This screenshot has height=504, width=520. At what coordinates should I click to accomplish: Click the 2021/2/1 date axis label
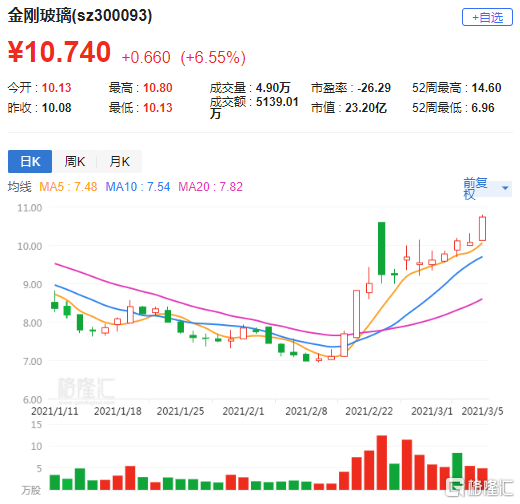[x=243, y=411]
